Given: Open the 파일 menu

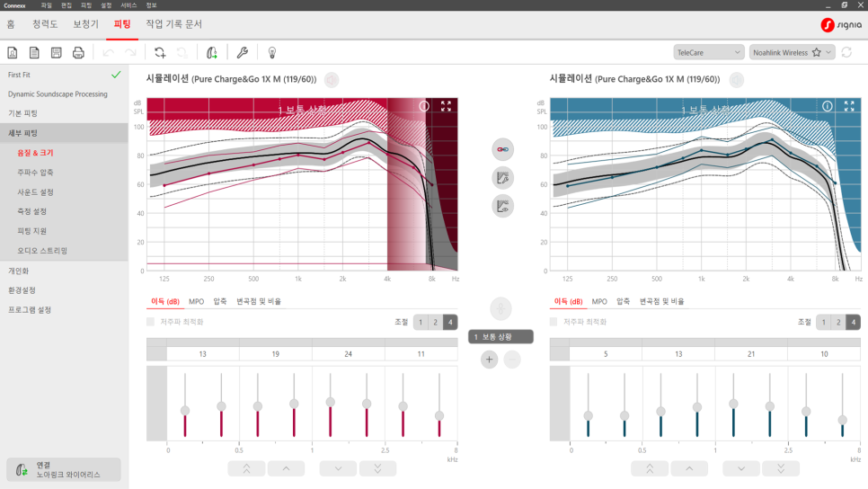Looking at the screenshot, I should coord(47,5).
